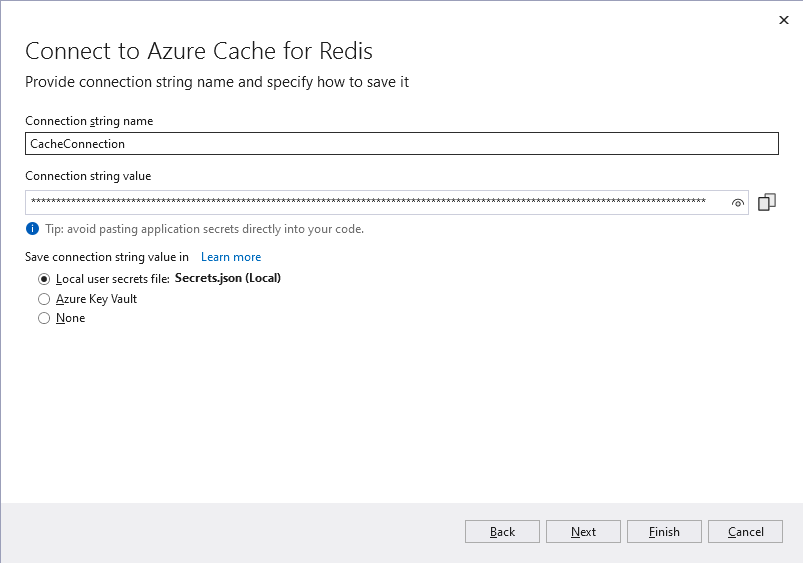Click the blue info tip icon
Viewport: 803px width, 563px height.
(32, 229)
